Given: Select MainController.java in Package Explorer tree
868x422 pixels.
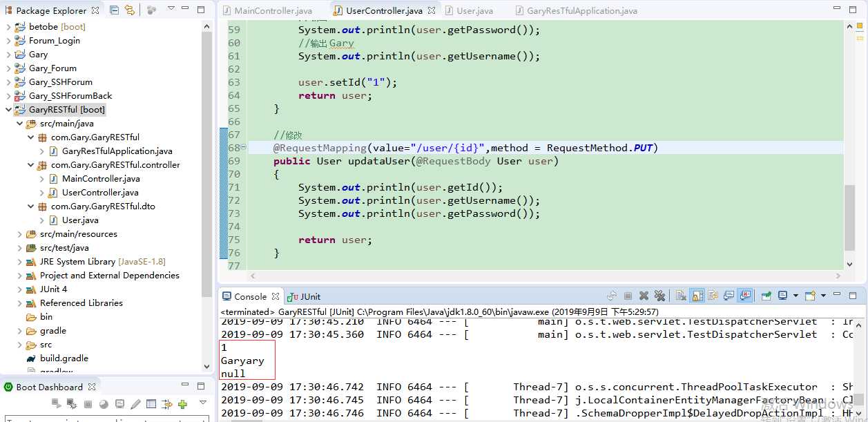Looking at the screenshot, I should (x=101, y=179).
